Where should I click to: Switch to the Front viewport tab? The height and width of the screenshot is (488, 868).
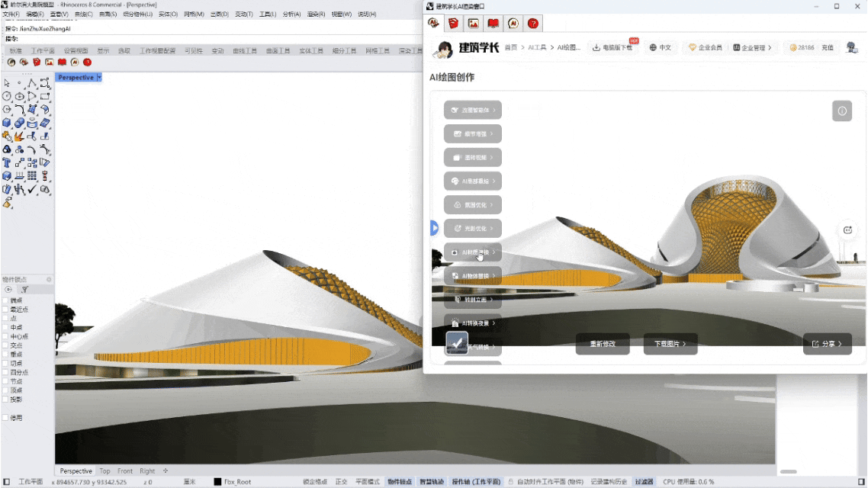(125, 471)
